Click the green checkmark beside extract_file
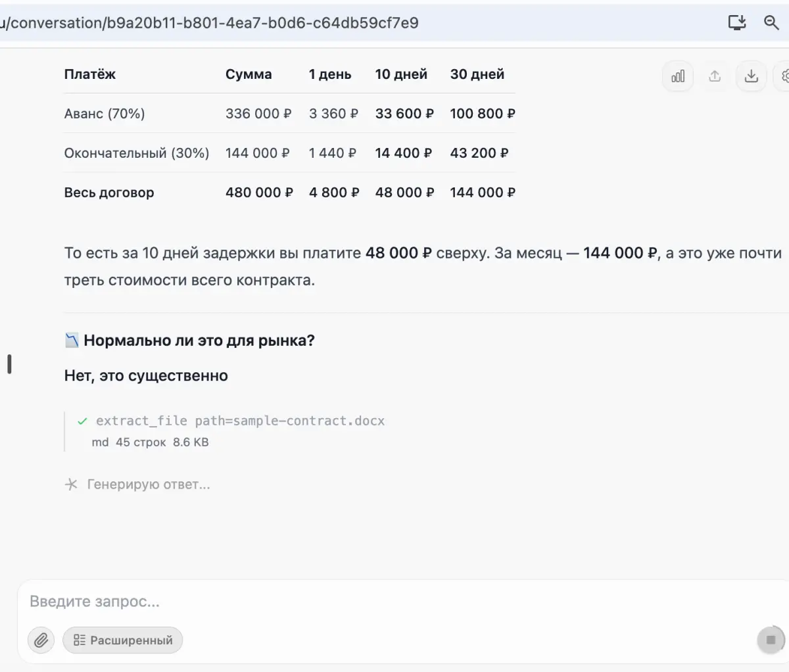The image size is (789, 672). tap(82, 421)
